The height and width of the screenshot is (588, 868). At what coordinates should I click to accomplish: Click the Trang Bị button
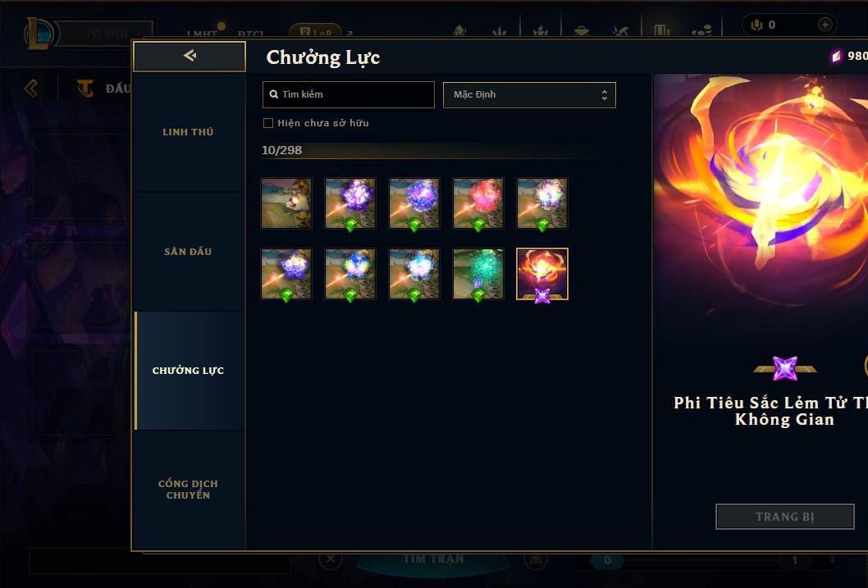click(785, 517)
